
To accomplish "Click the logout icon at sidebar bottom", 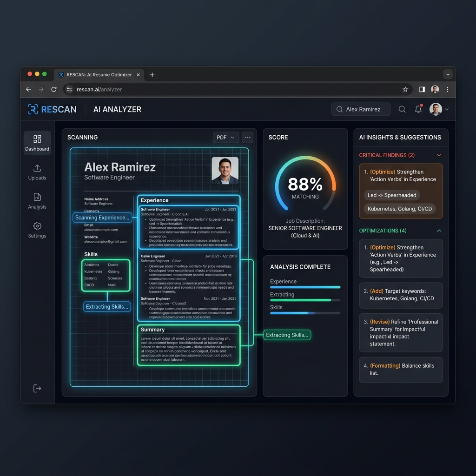I will (x=37, y=388).
